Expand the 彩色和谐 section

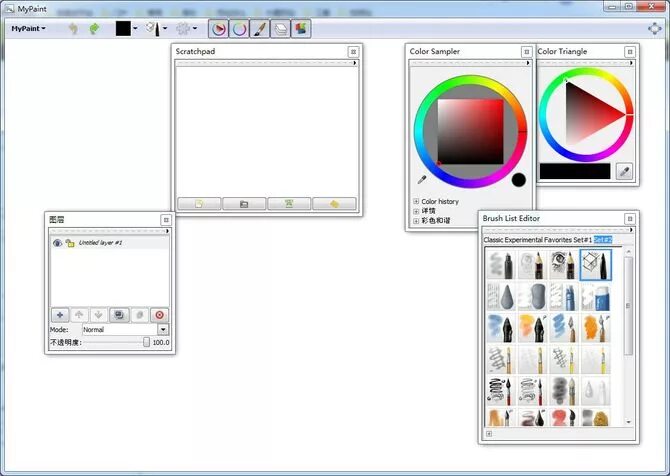[x=416, y=221]
